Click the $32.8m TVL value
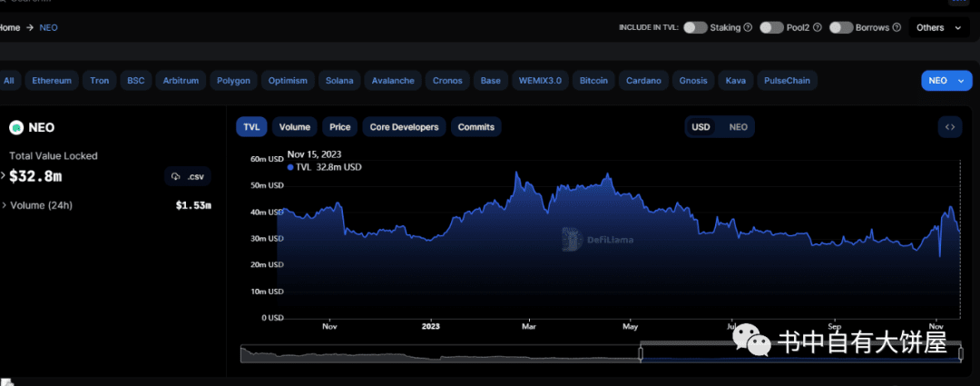The image size is (980, 386). coord(35,176)
